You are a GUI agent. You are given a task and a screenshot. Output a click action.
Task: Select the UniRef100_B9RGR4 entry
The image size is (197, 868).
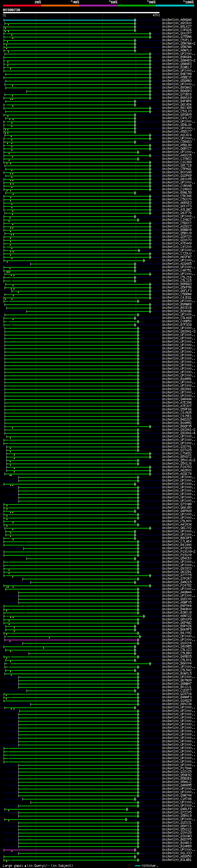[177, 57]
